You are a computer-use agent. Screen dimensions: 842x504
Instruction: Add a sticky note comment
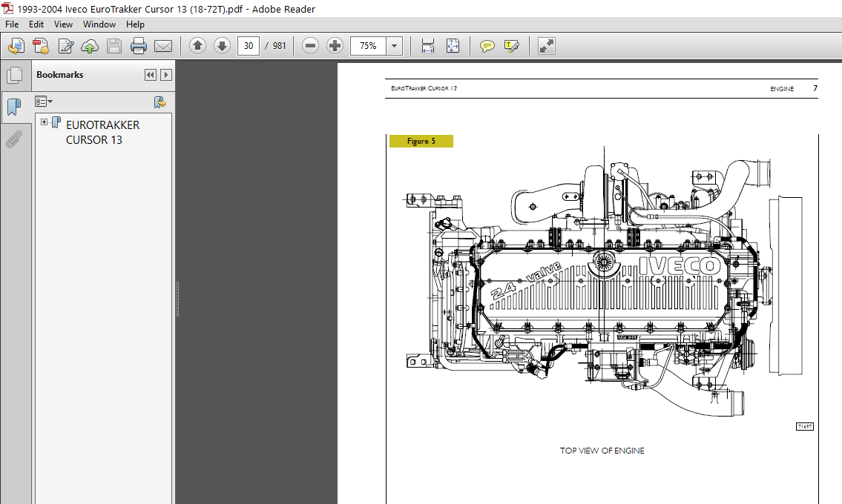[x=487, y=46]
